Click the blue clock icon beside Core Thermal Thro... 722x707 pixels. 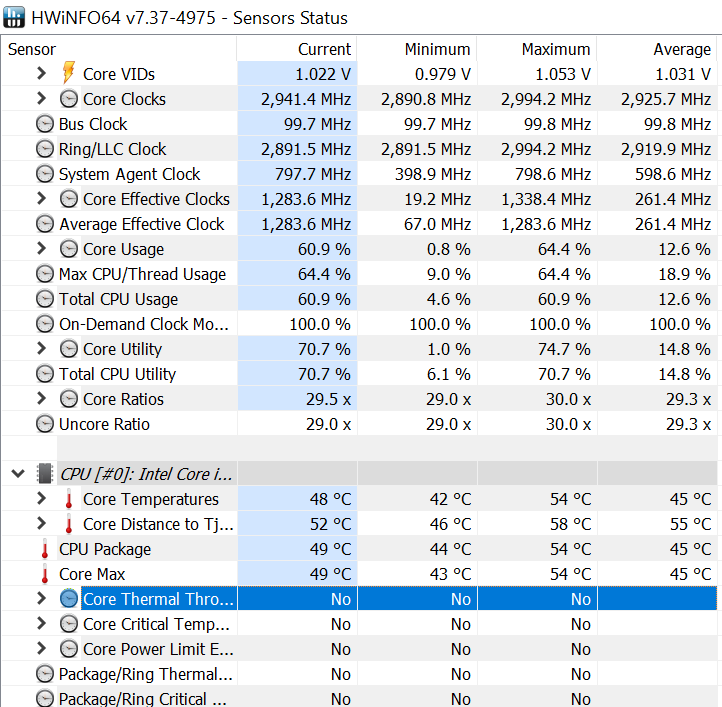[x=69, y=599]
